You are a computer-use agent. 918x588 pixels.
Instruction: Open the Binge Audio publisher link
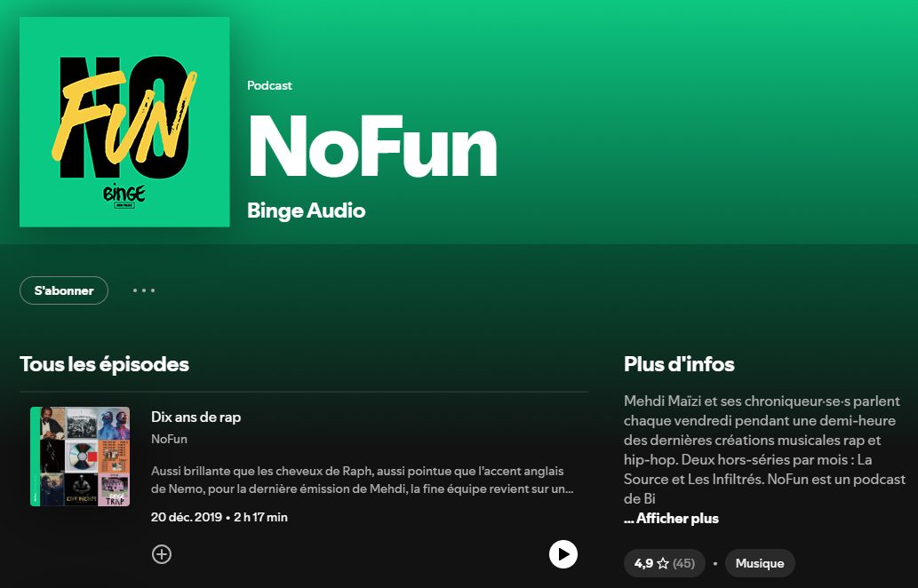(306, 211)
